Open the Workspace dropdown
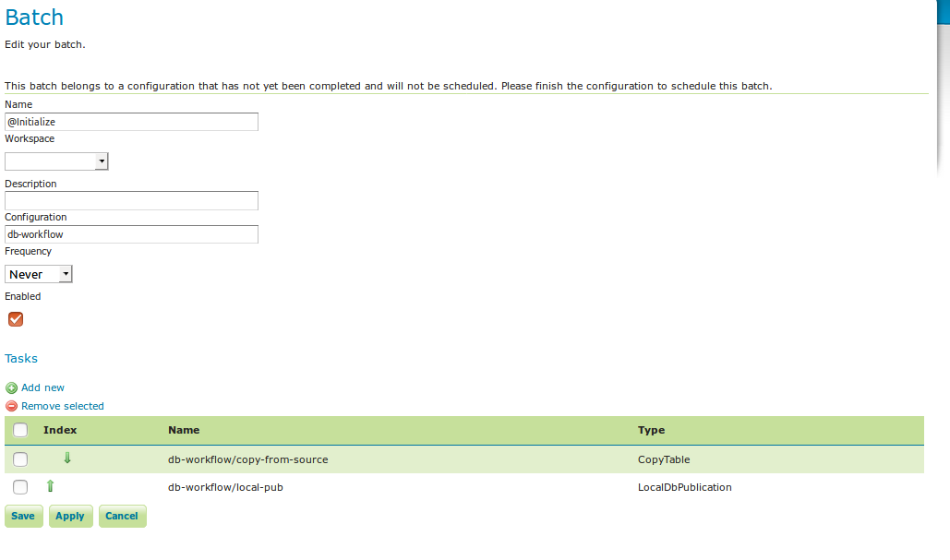The width and height of the screenshot is (950, 560). pos(56,161)
